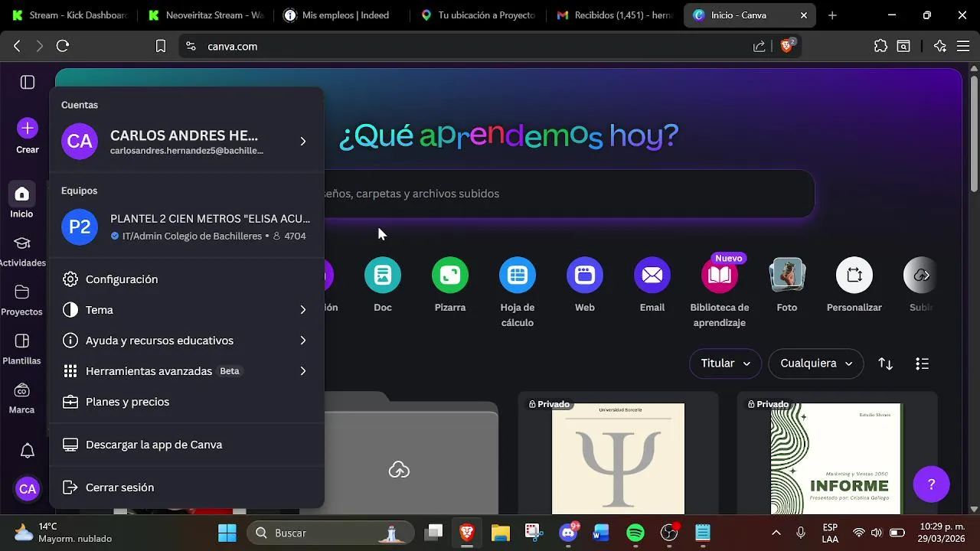Screen dimensions: 980x551
Task: Switch to Gmail Recibidos tab
Action: 614,15
